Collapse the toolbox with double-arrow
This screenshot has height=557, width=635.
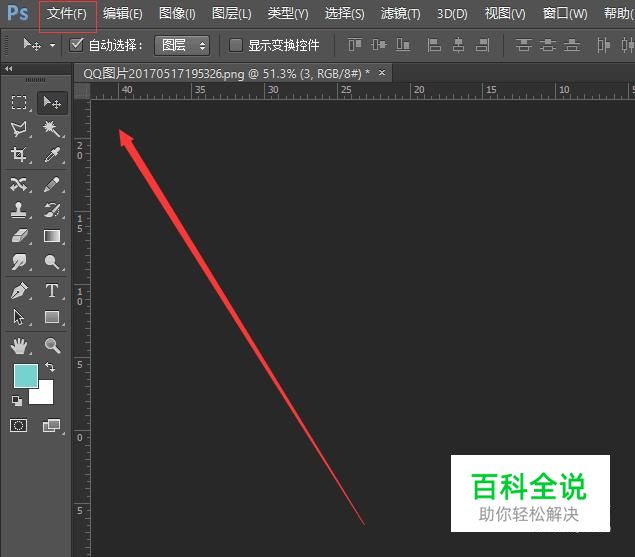point(9,68)
